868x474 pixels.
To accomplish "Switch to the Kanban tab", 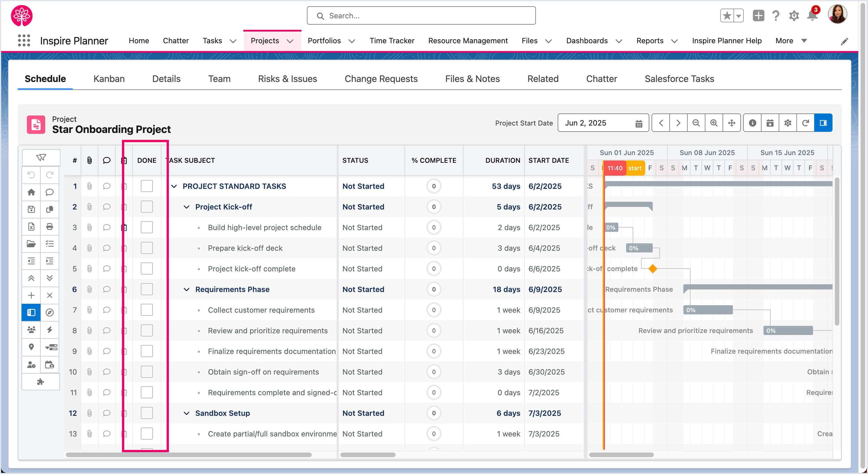I will 109,79.
